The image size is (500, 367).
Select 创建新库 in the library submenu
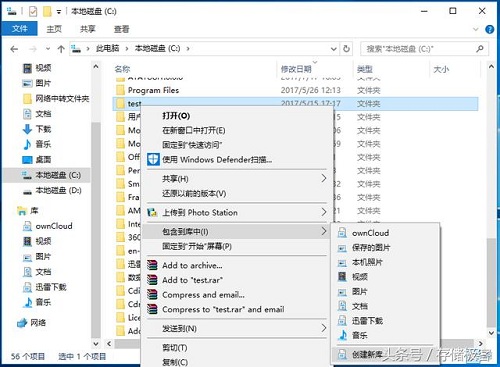tap(367, 355)
